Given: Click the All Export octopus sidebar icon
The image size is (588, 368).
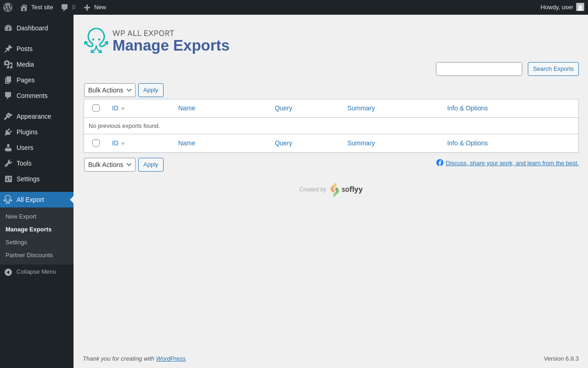Looking at the screenshot, I should click(8, 200).
